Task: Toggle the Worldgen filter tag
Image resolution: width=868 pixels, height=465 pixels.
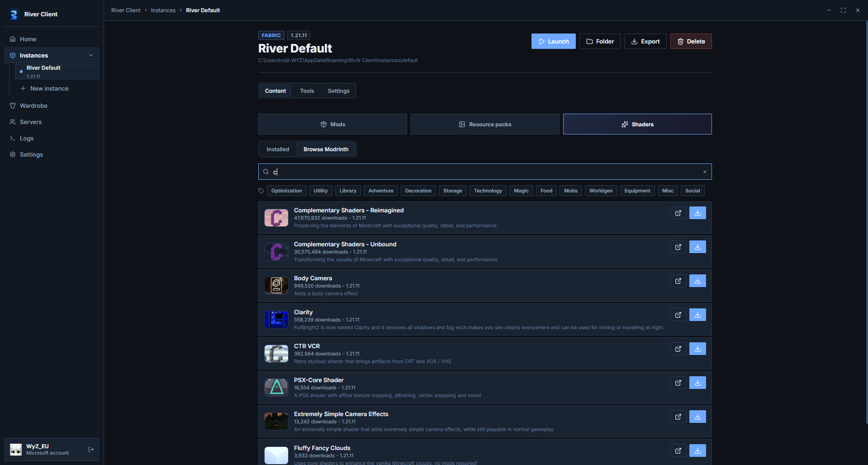Action: click(x=601, y=191)
